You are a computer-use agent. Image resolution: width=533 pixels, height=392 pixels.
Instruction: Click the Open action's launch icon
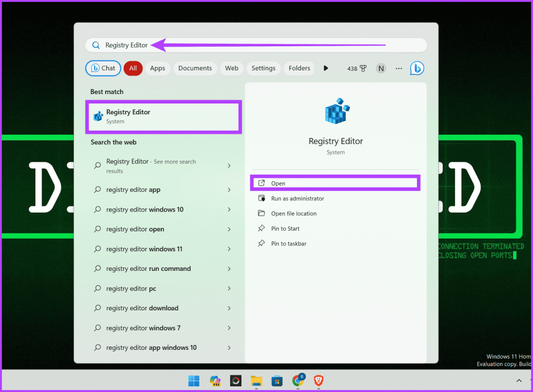(261, 183)
